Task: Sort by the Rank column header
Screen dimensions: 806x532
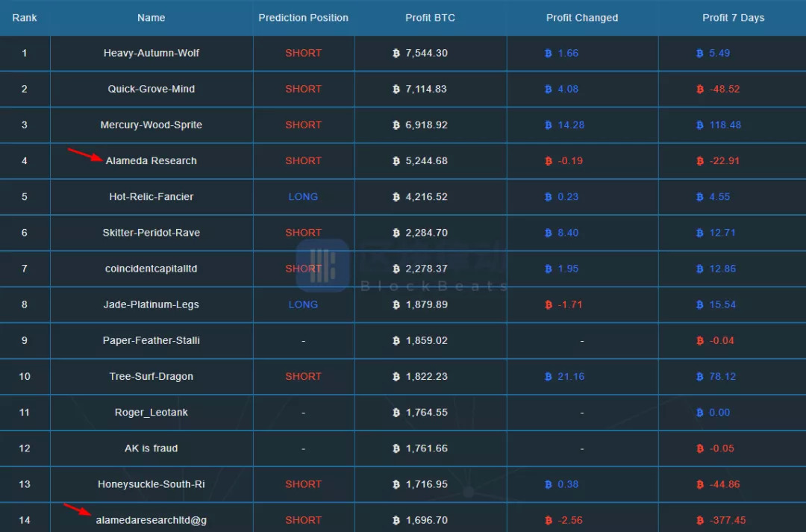Action: pyautogui.click(x=24, y=17)
